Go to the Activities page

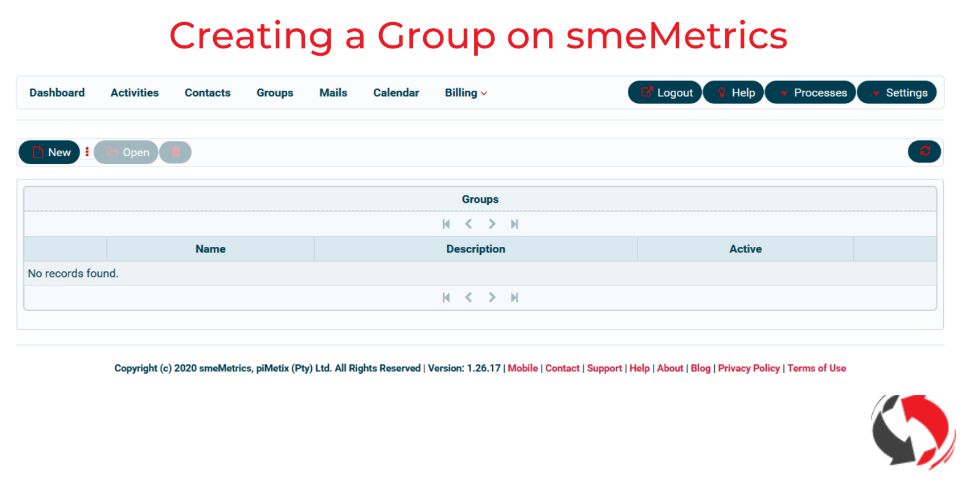[x=135, y=92]
